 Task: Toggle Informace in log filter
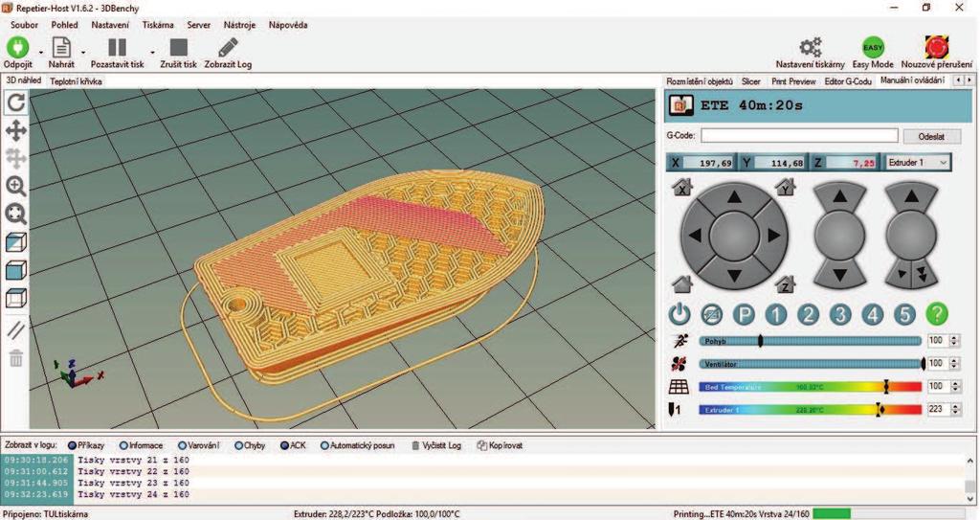141,445
